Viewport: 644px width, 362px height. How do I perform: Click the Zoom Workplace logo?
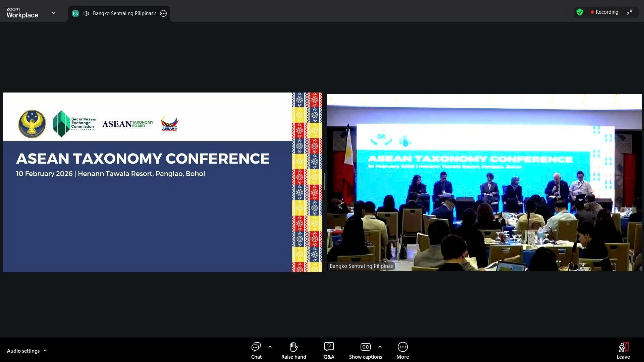(22, 13)
